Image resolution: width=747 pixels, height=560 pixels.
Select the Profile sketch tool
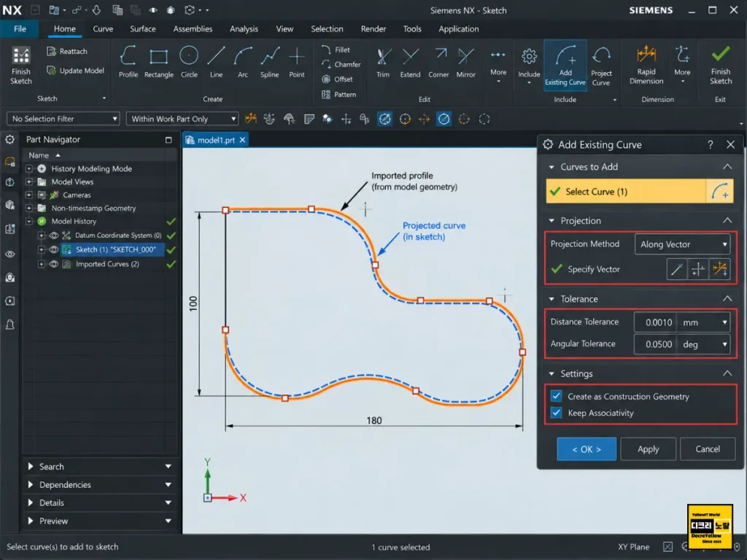(128, 62)
